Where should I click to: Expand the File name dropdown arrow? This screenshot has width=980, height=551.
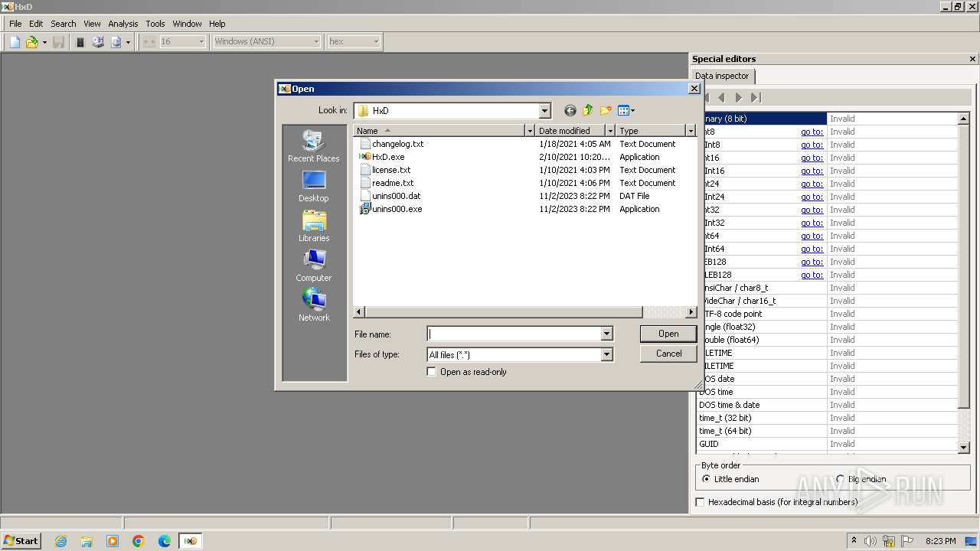click(606, 334)
